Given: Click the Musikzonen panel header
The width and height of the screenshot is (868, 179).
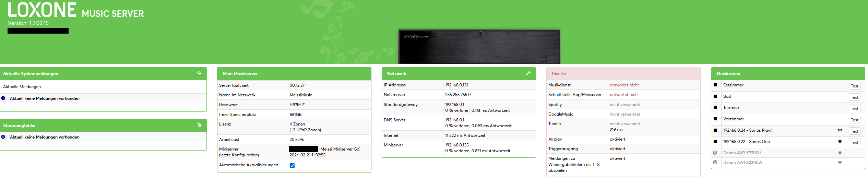Looking at the screenshot, I should tap(788, 74).
